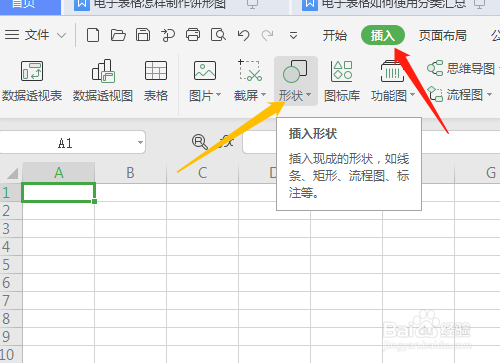Viewport: 500px width, 363px height.
Task: Click the active cell A1
Action: pos(59,192)
